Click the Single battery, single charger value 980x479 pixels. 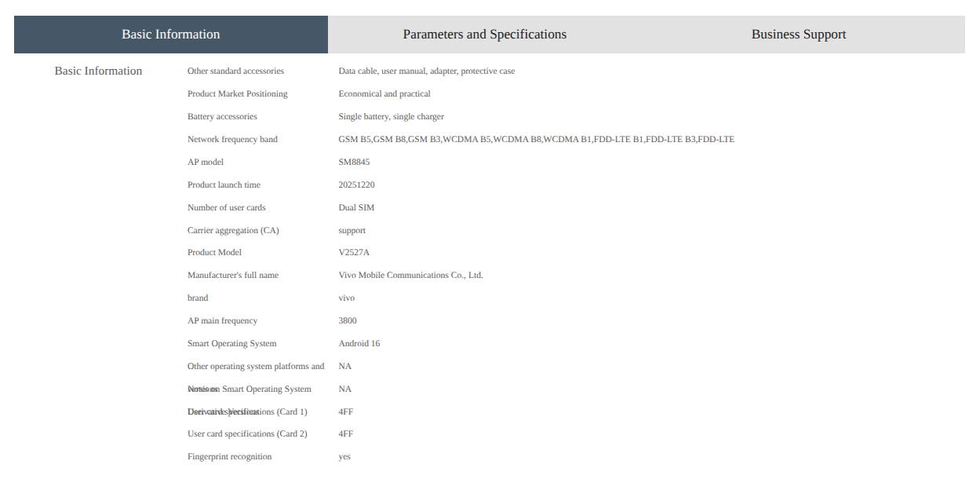391,116
